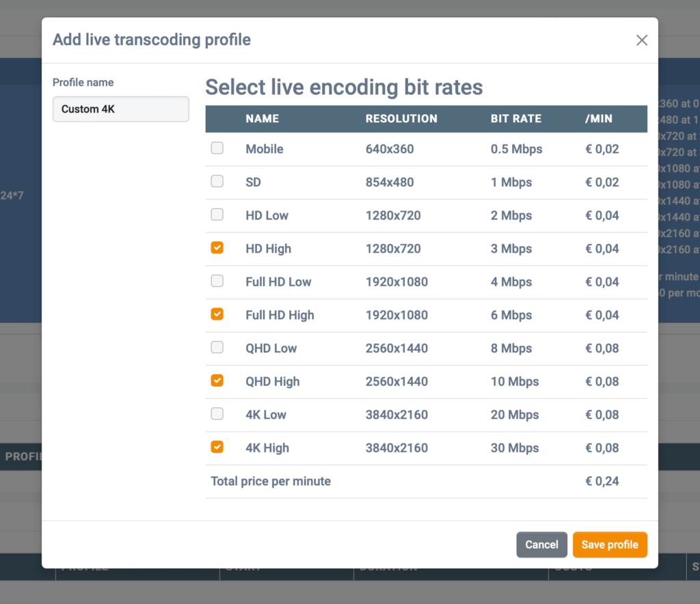Enable the 4K Low 20 Mbps checkbox

[217, 413]
